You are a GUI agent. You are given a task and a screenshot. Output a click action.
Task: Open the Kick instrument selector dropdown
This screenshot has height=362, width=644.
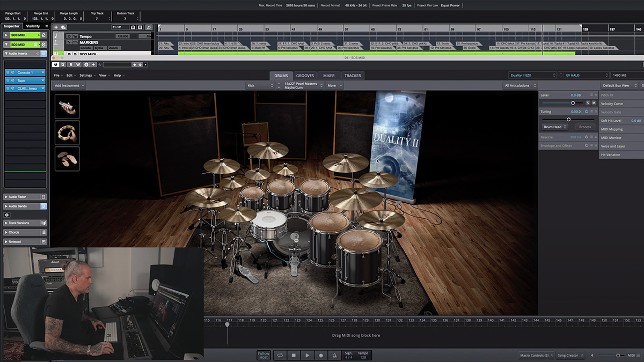point(261,85)
